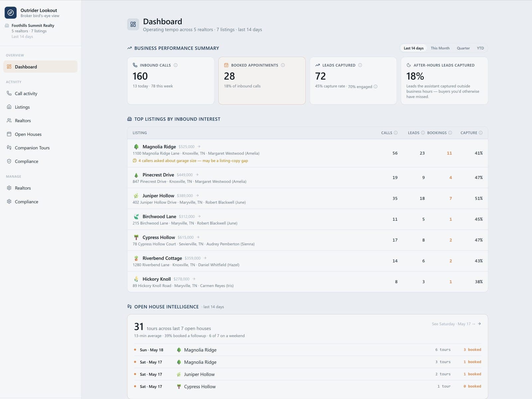Click the info icon in Capture column header

481,133
